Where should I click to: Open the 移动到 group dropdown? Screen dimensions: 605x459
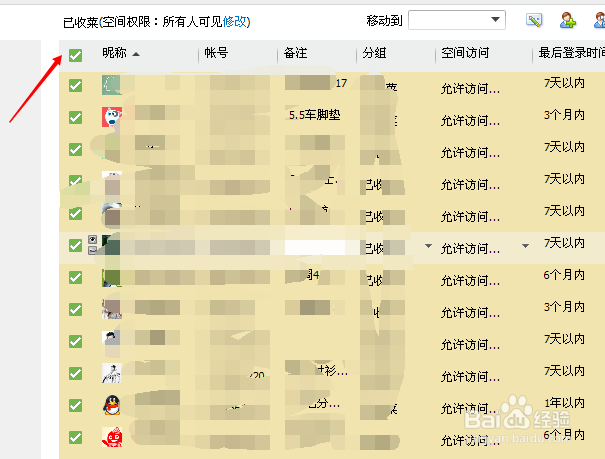tap(457, 20)
